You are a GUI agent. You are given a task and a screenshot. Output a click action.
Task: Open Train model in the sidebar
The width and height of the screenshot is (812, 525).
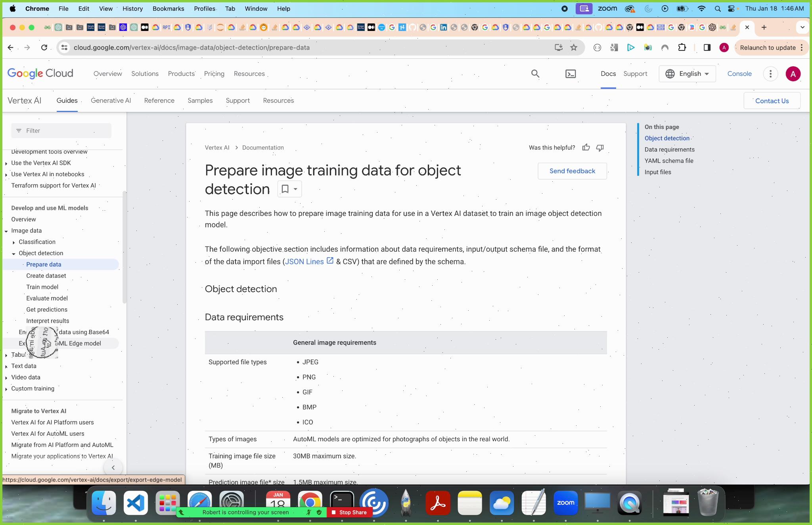point(42,287)
